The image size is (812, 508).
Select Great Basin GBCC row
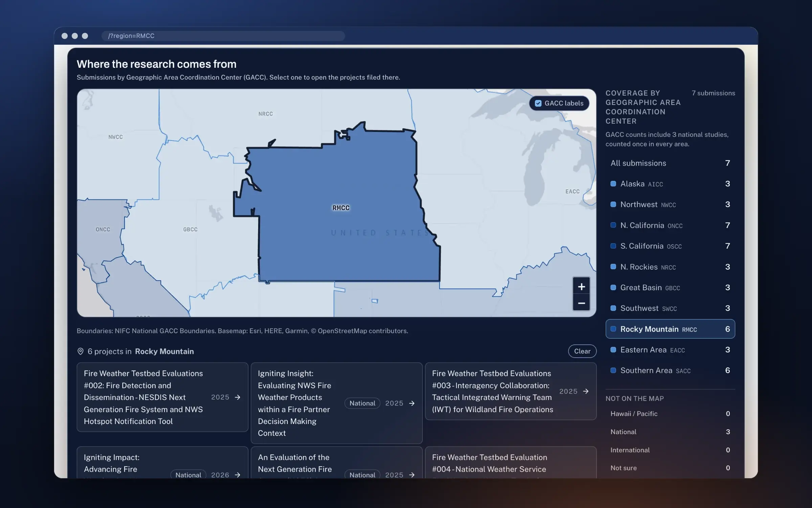click(x=670, y=288)
